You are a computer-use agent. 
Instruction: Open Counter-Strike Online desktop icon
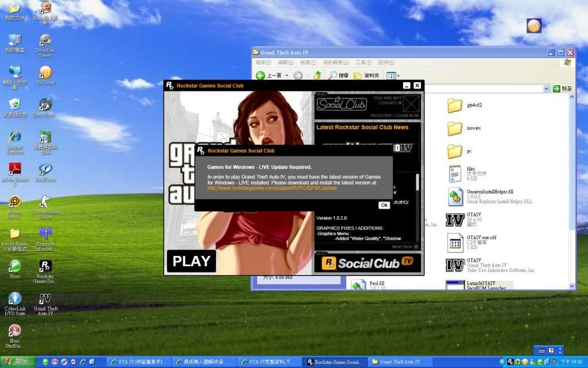pyautogui.click(x=45, y=205)
